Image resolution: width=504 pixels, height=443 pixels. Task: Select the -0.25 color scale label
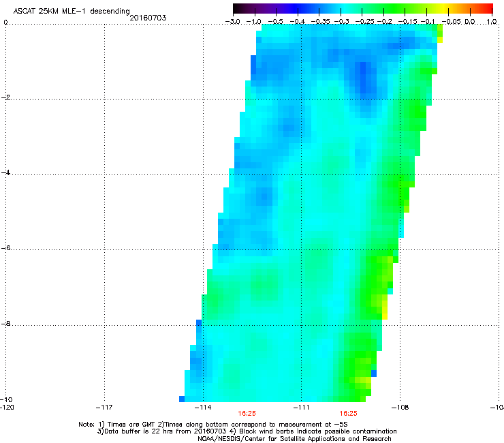pos(365,22)
